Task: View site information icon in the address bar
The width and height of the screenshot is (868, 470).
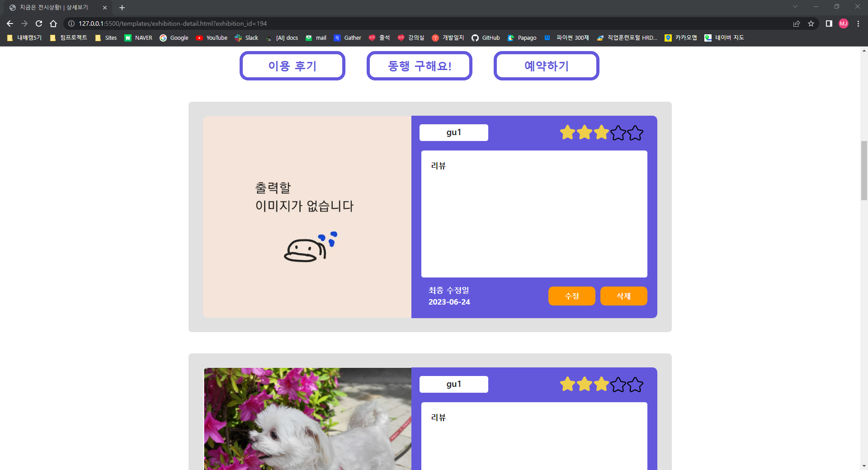Action: [71, 23]
